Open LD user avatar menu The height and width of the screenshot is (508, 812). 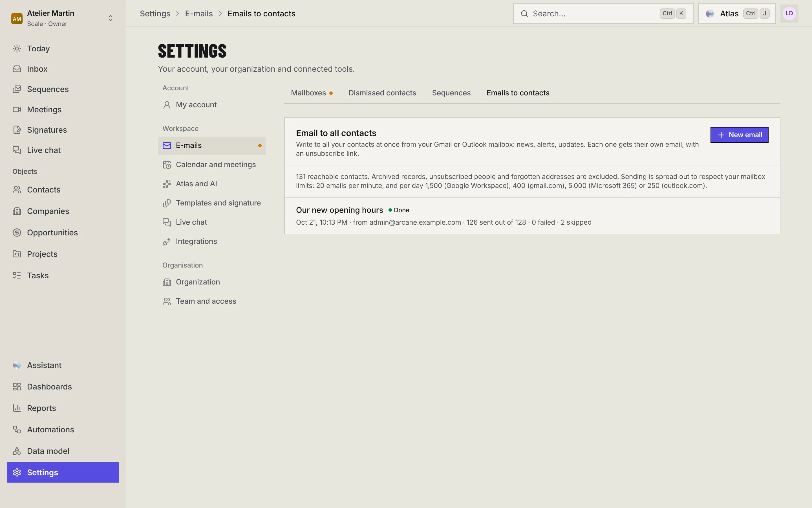[x=789, y=14]
